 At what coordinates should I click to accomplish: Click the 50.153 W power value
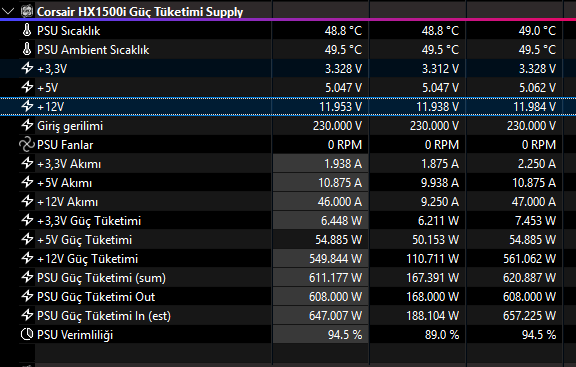pyautogui.click(x=436, y=240)
